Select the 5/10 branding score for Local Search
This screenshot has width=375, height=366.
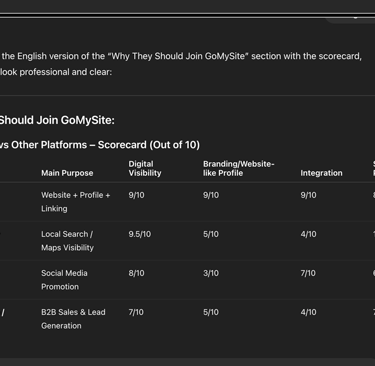coord(211,234)
